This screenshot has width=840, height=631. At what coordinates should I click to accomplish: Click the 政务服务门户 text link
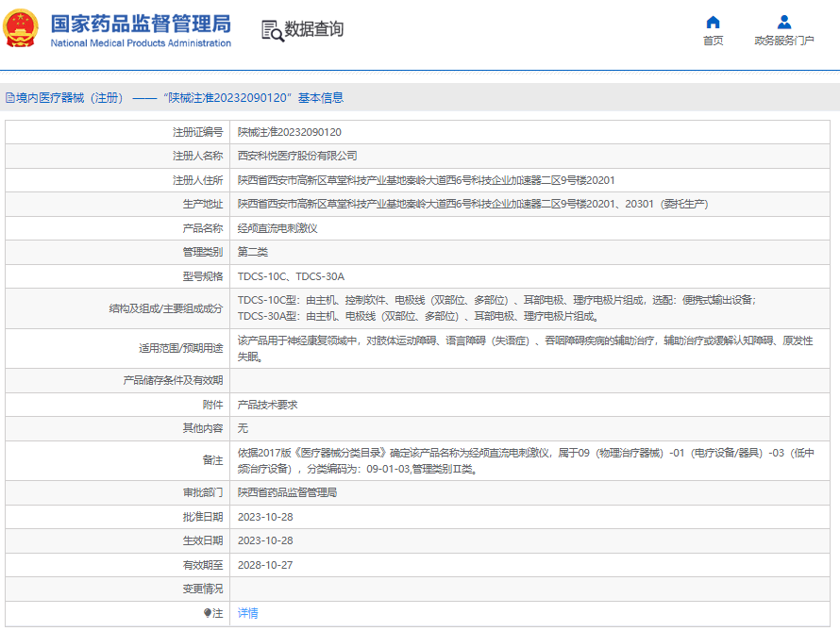click(x=783, y=41)
